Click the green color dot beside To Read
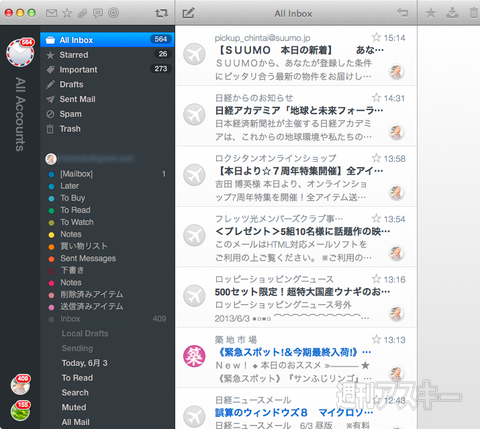The height and width of the screenshot is (429, 480). (51, 211)
